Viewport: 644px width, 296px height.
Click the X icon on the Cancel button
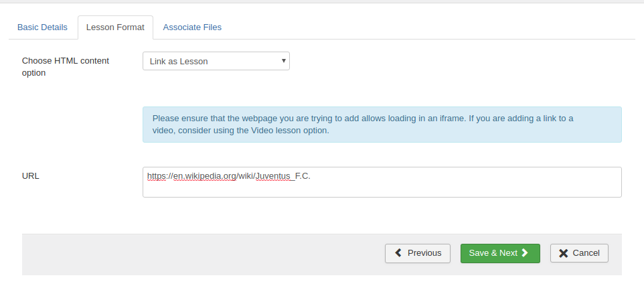[x=563, y=253]
